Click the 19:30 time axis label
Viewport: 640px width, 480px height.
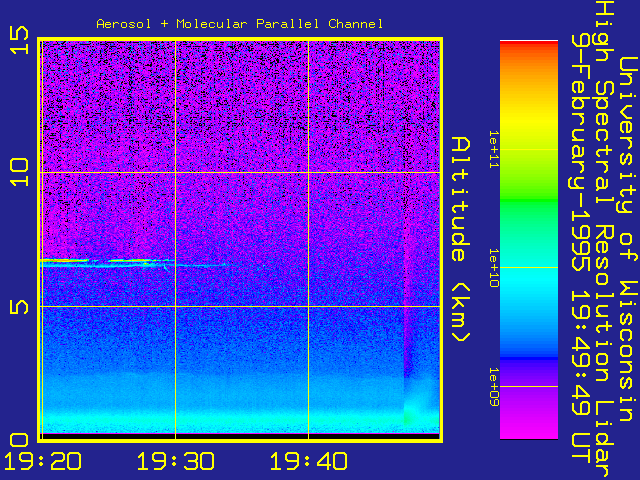[x=176, y=461]
